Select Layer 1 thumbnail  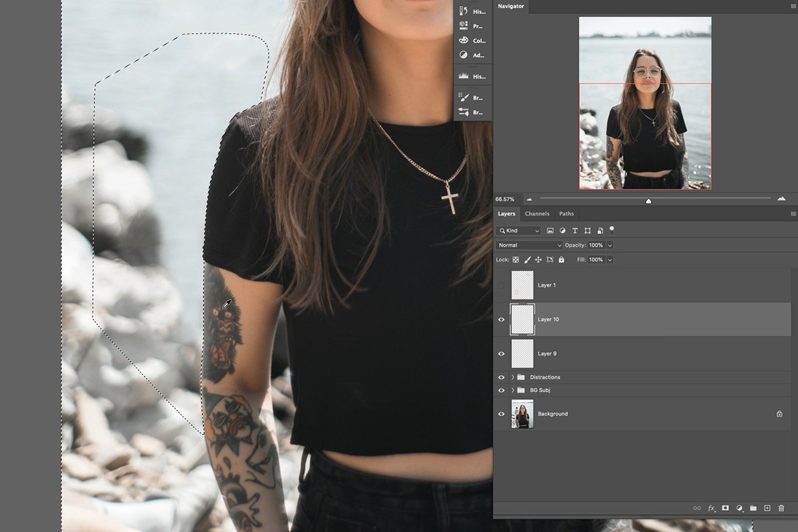tap(522, 285)
